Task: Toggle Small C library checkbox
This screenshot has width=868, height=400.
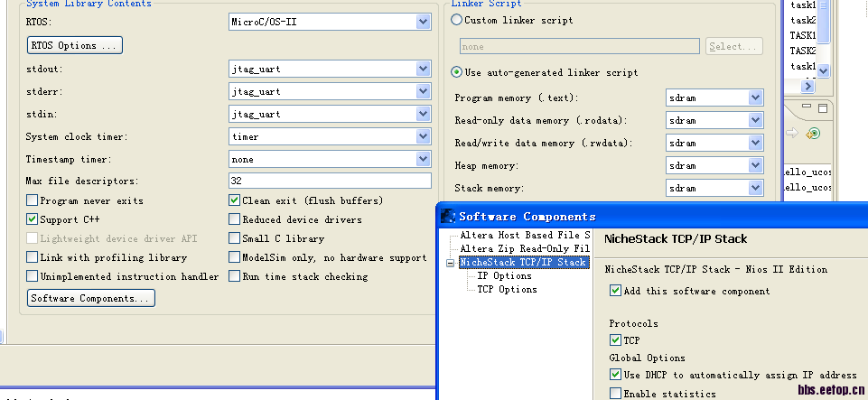Action: click(x=234, y=238)
